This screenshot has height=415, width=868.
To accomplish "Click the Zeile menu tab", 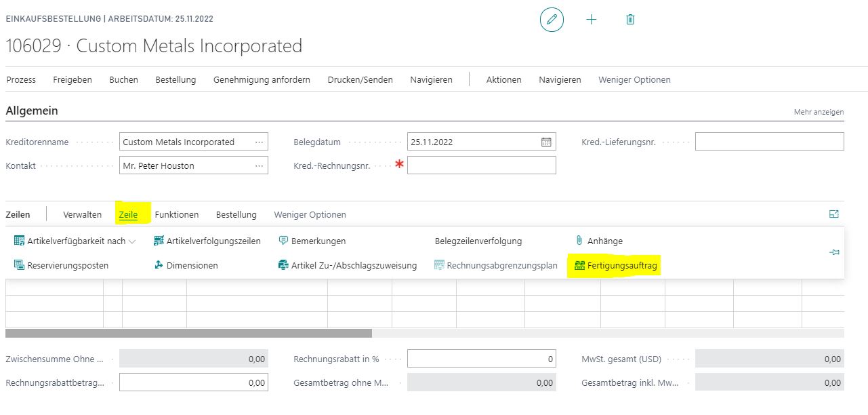I will [128, 214].
